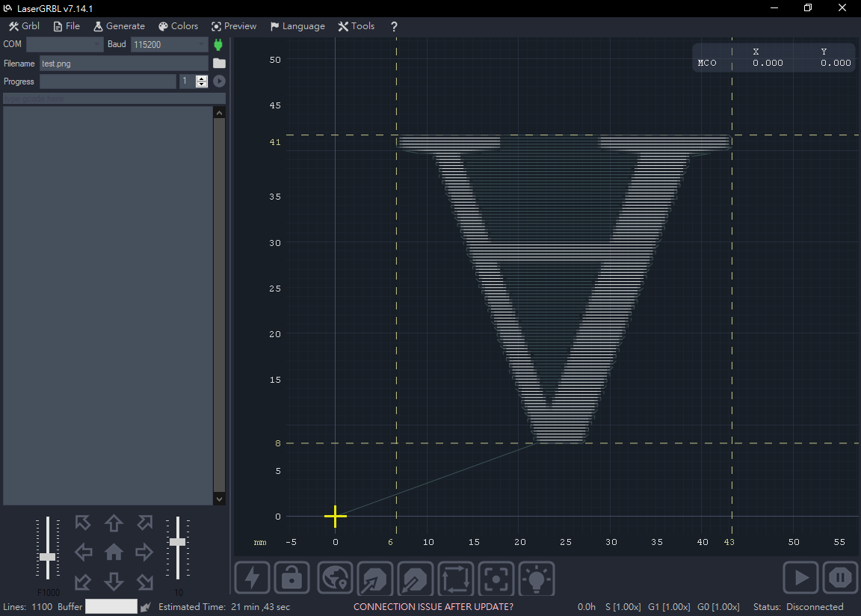This screenshot has height=616, width=861.
Task: Click the reset lightning bolt button
Action: [x=252, y=578]
